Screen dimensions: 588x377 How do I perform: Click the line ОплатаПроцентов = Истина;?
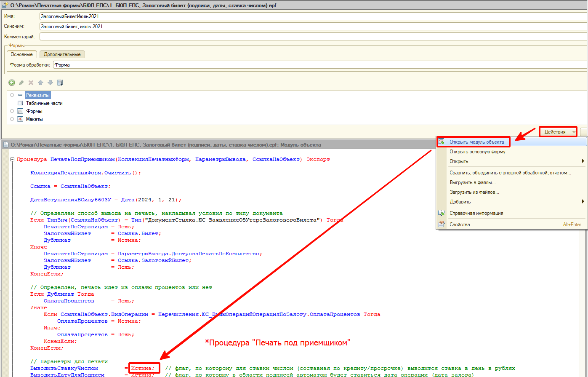point(99,321)
